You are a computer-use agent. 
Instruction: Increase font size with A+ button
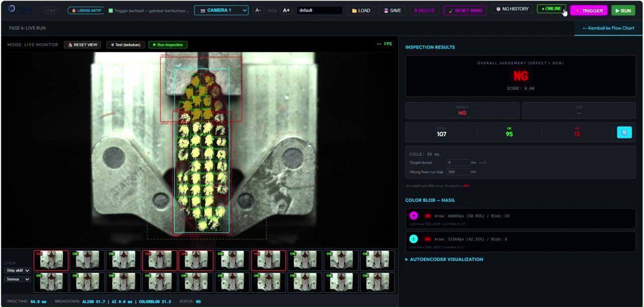[286, 10]
